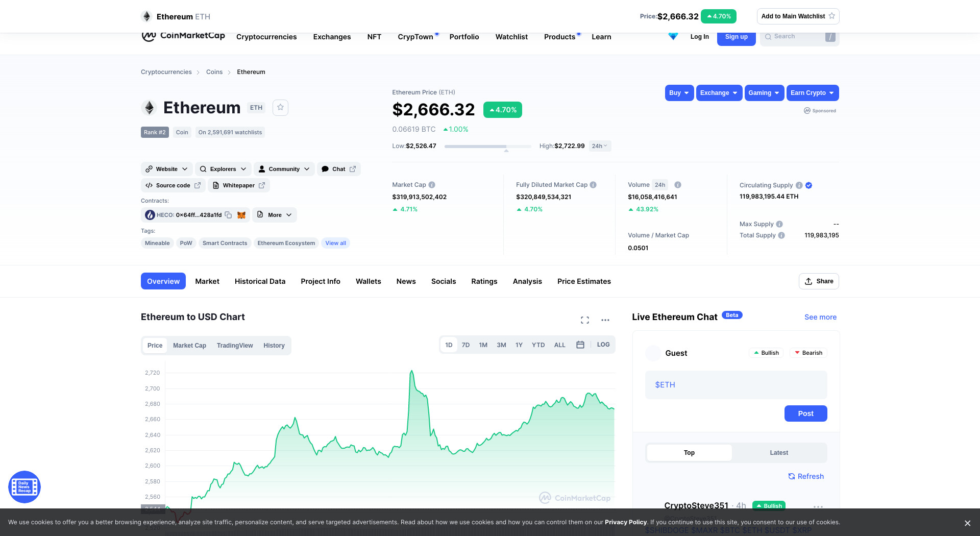
Task: Open chart options three-dot menu
Action: [x=605, y=320]
